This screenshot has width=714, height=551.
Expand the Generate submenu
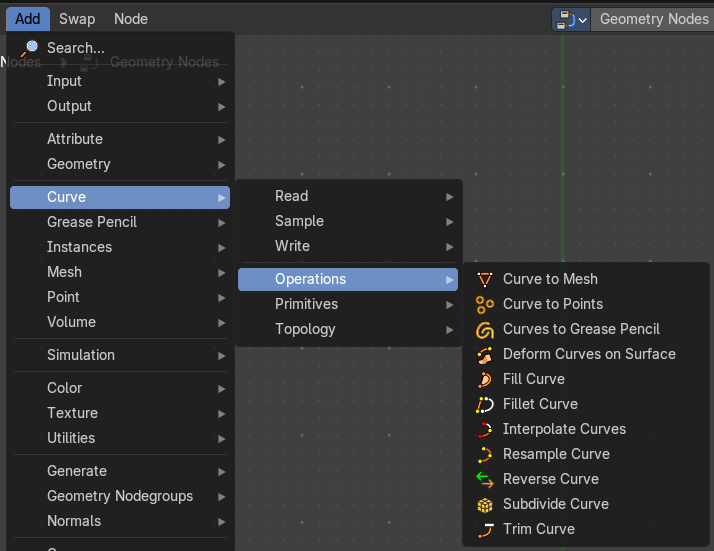point(120,471)
